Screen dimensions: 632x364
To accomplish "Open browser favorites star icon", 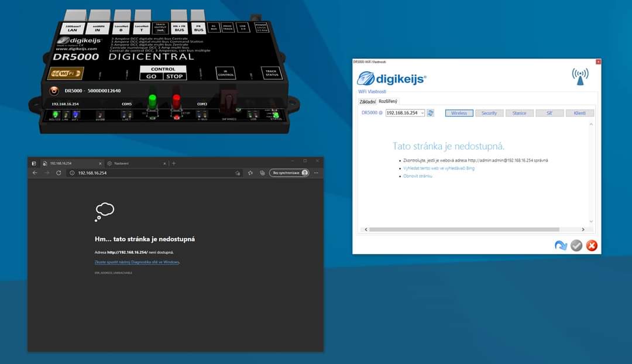I will 250,173.
